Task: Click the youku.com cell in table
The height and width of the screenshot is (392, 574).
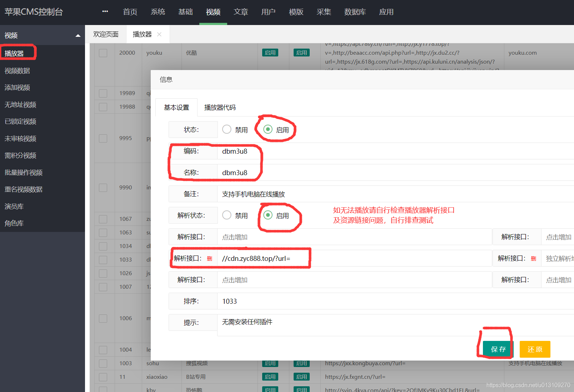Action: (x=523, y=53)
